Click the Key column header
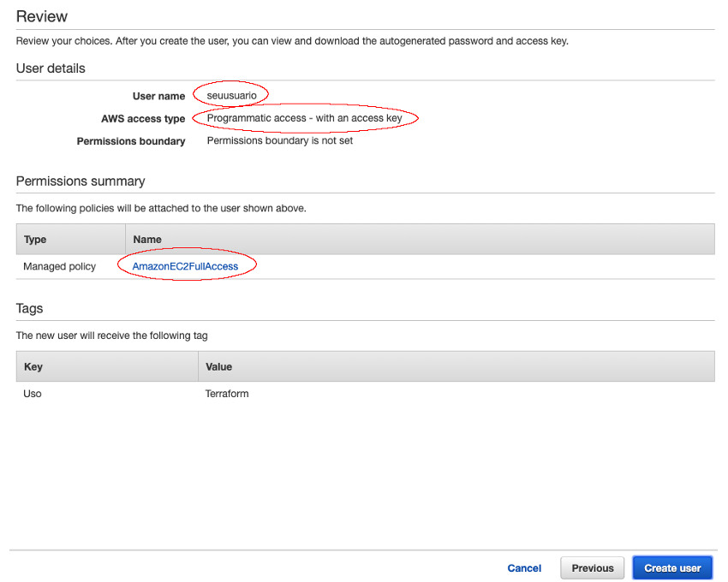 tap(33, 366)
